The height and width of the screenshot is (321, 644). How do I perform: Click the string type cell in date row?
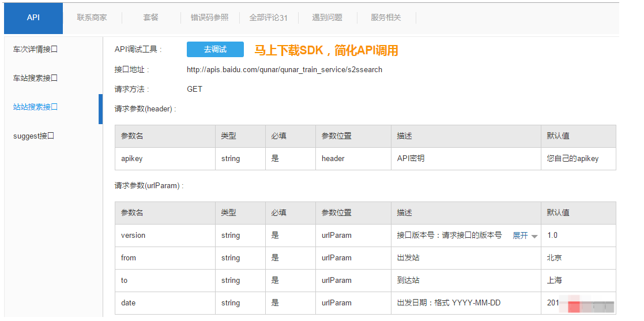click(240, 303)
